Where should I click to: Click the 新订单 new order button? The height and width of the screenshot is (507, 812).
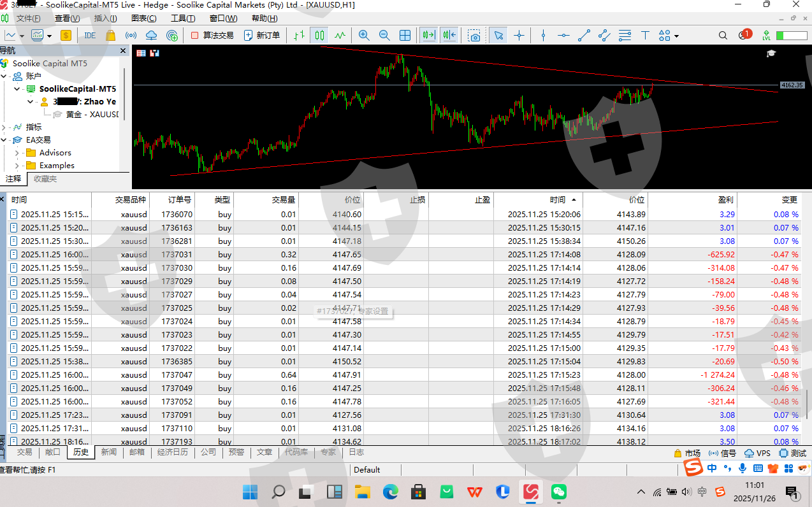tap(262, 36)
